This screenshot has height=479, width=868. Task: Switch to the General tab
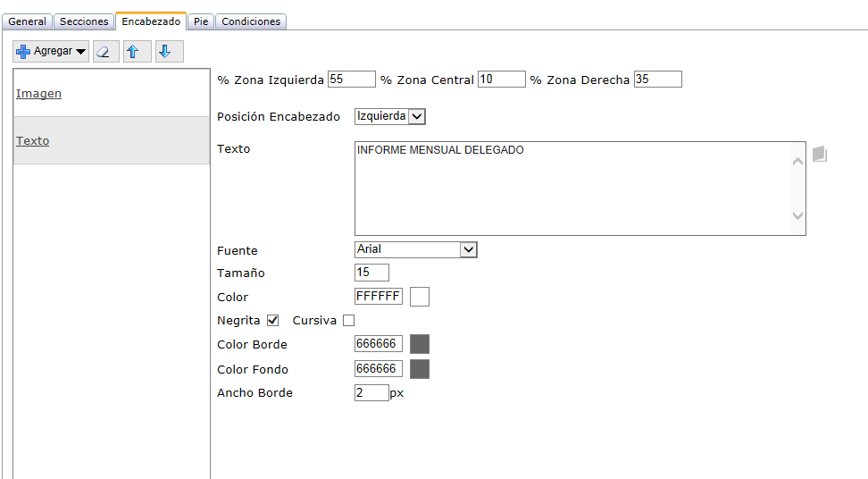tap(27, 21)
